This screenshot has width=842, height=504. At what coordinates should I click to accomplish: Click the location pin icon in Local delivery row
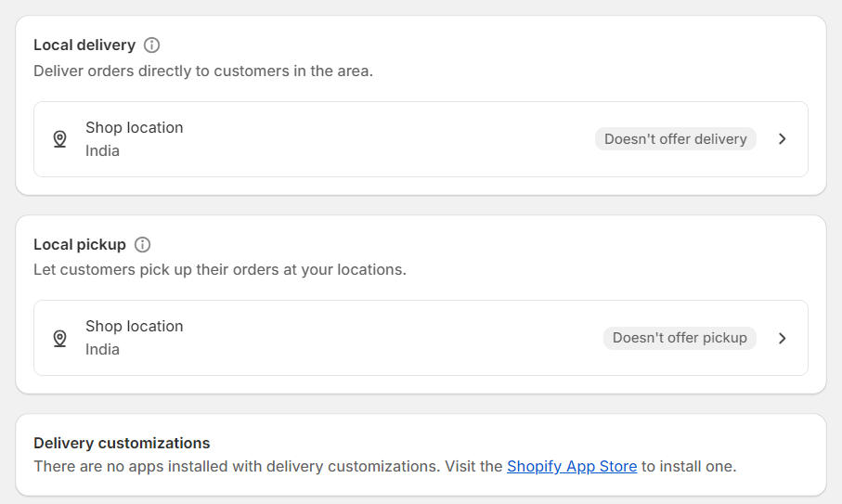point(60,139)
